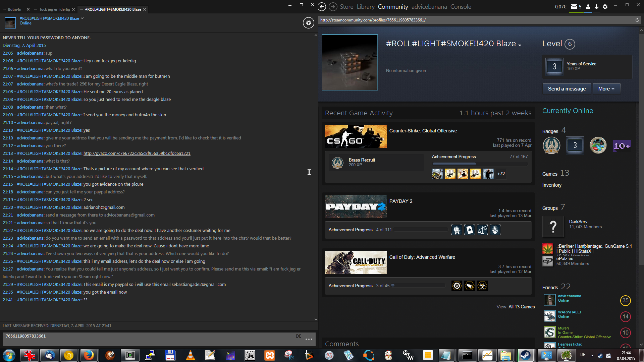Open Firefox from the taskbar
The width and height of the screenshot is (644, 362).
[x=89, y=355]
